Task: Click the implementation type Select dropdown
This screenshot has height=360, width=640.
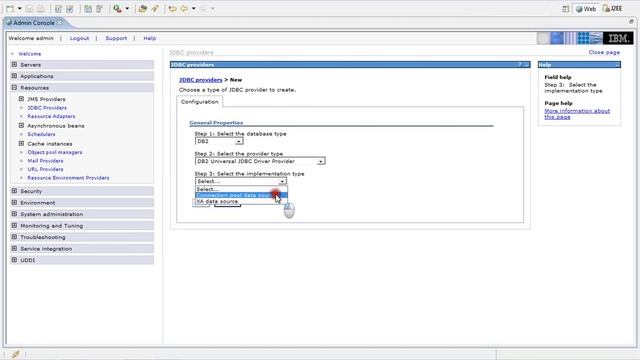Action: coord(241,181)
